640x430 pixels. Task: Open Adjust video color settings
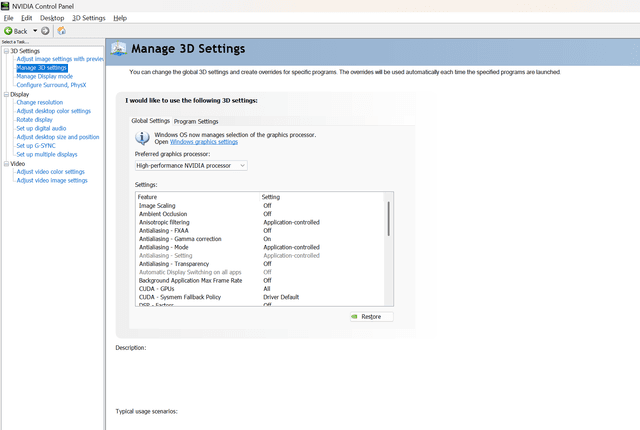[x=51, y=172]
